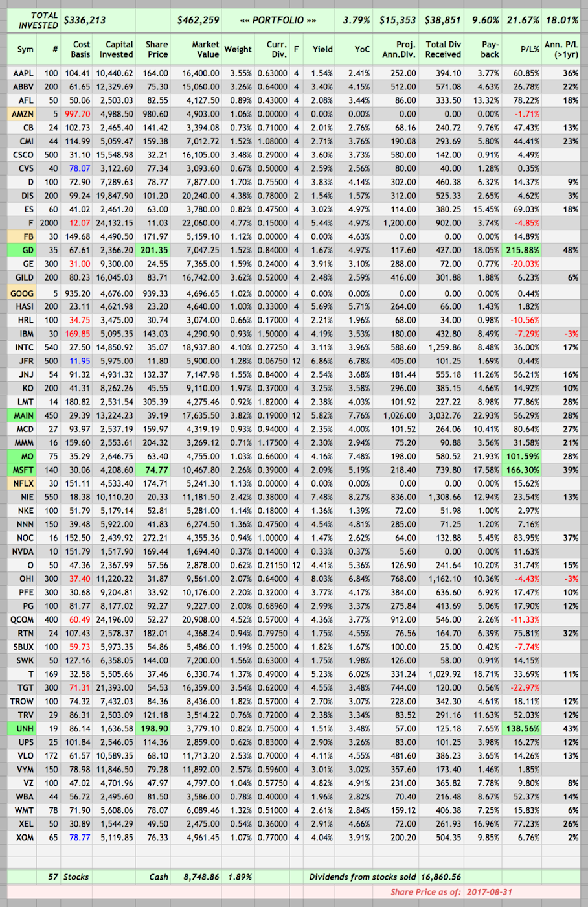Click the Cost Basis column header

coord(80,49)
